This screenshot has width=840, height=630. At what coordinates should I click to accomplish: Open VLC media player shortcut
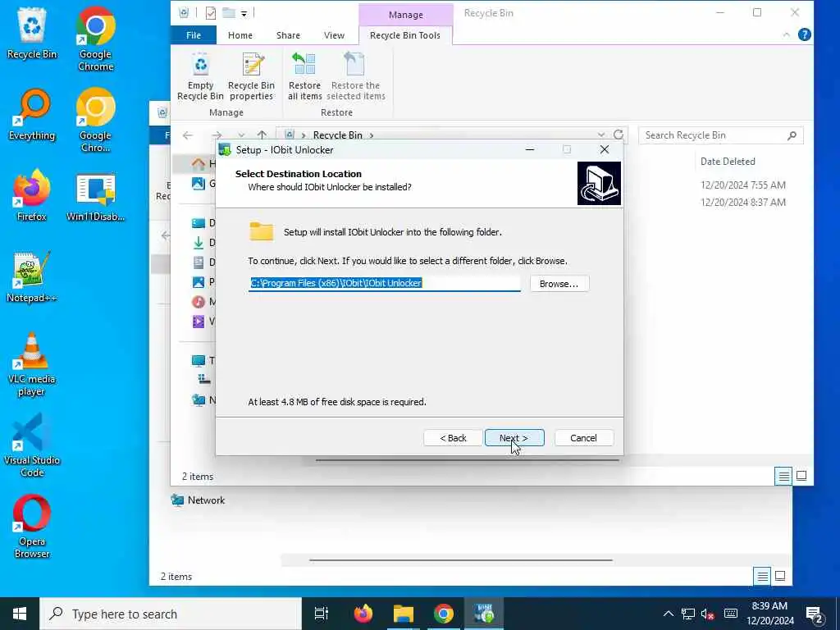32,364
